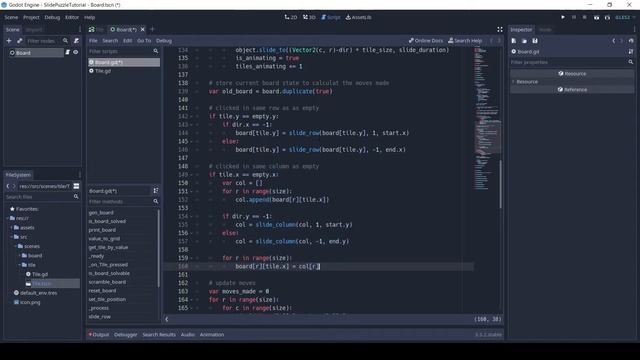640x360 pixels.
Task: Toggle the scripts panel arrow at the editor bottom
Action: (167, 319)
